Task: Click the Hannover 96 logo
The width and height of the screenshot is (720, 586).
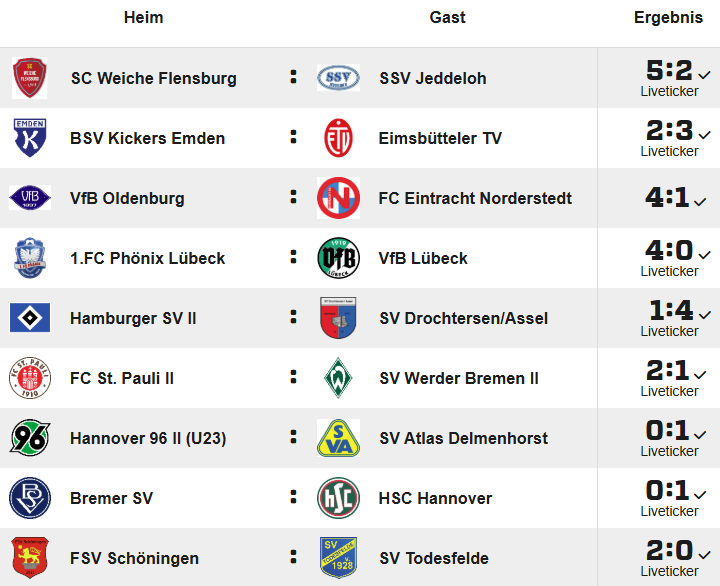Action: click(30, 438)
